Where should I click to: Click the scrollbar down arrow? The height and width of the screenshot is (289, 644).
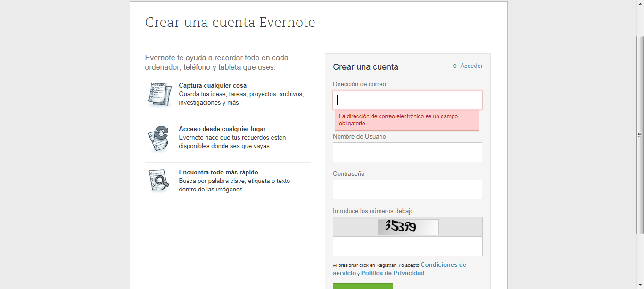coord(640,285)
